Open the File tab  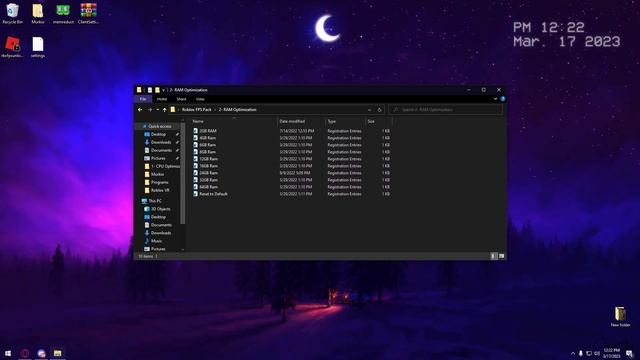pos(143,99)
